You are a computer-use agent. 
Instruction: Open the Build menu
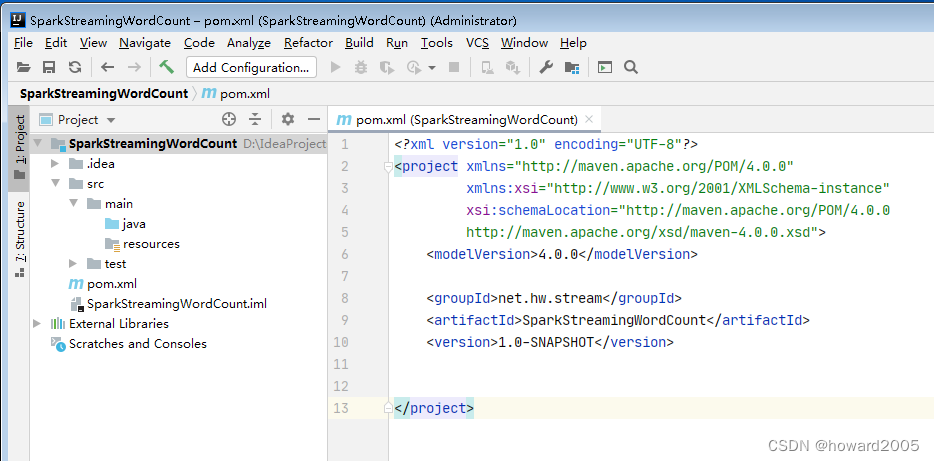click(x=359, y=43)
